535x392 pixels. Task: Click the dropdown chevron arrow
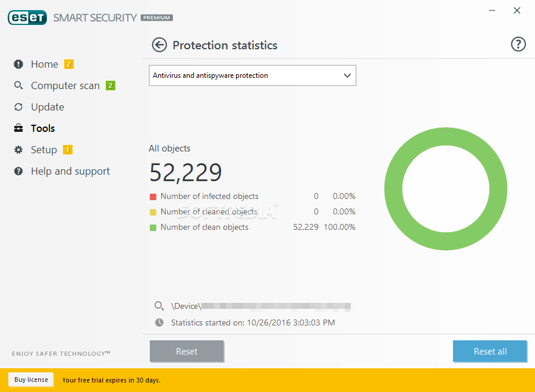coord(347,75)
